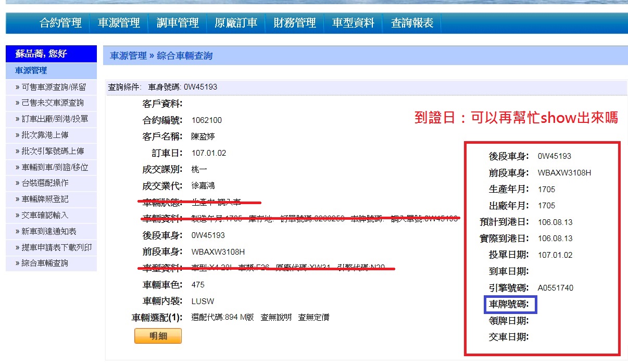
Task: Click the orange 明細 button
Action: click(x=158, y=336)
